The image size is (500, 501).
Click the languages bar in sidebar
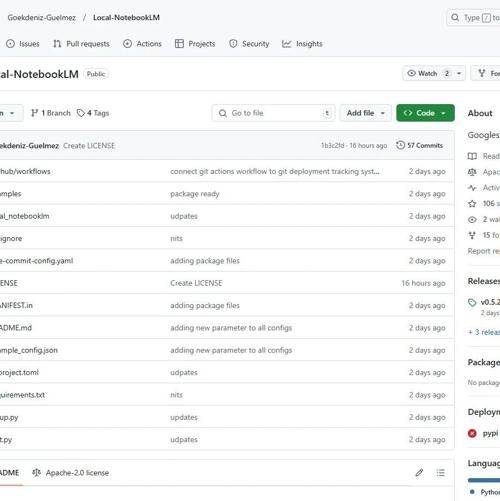[x=484, y=480]
